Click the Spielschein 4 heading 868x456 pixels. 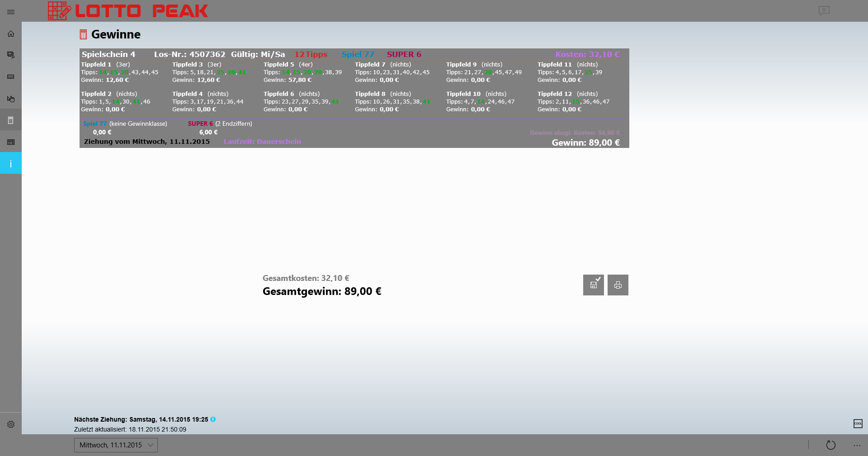(x=108, y=54)
